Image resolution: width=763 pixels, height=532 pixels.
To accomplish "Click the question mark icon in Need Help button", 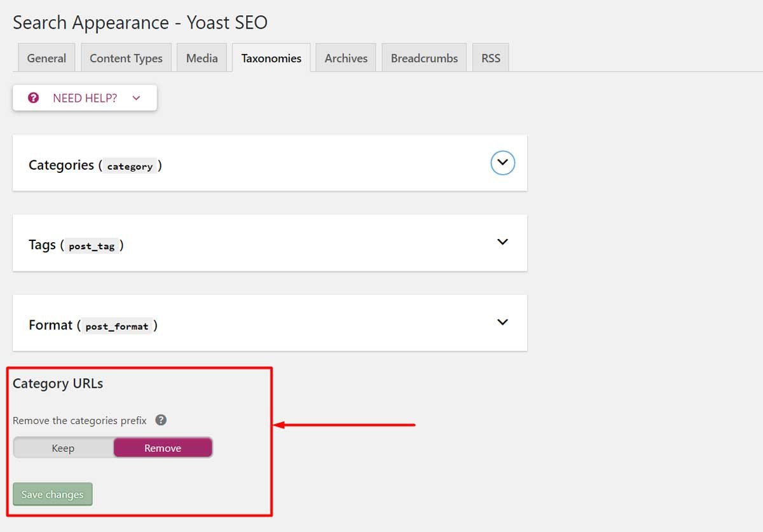I will tap(34, 98).
